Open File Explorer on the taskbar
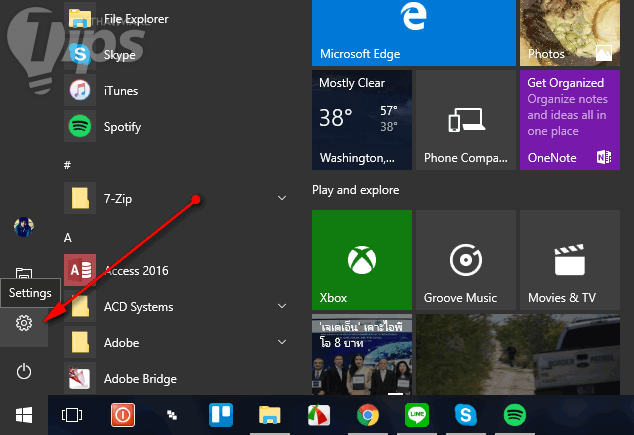The image size is (634, 435). [270, 415]
